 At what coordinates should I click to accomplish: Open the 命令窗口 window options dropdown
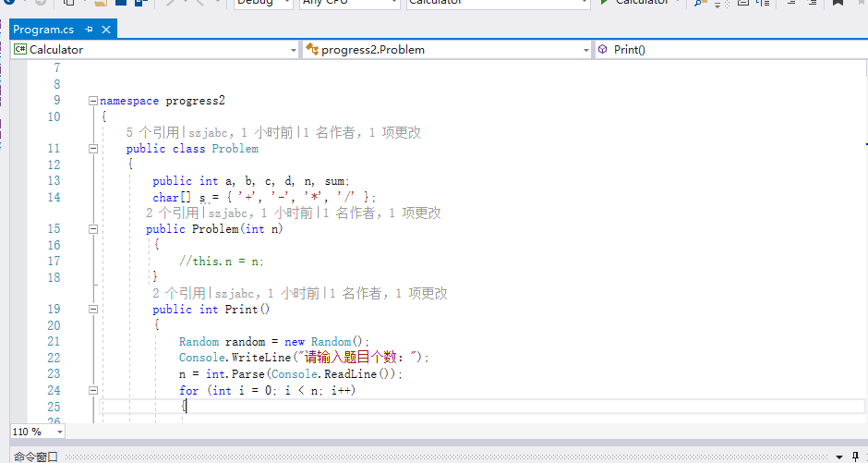pyautogui.click(x=839, y=457)
